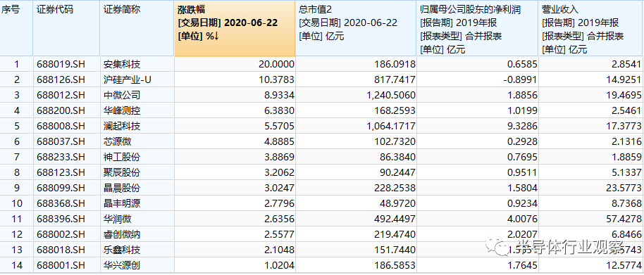The image size is (644, 275).
Task: Click the 总市值2 column header
Action: 356,29
